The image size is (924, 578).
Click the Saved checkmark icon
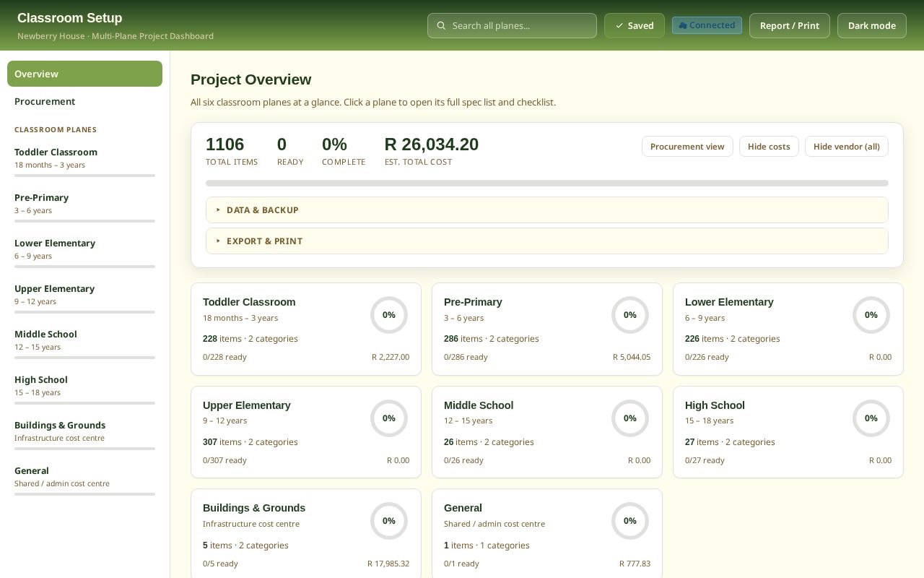click(x=619, y=25)
